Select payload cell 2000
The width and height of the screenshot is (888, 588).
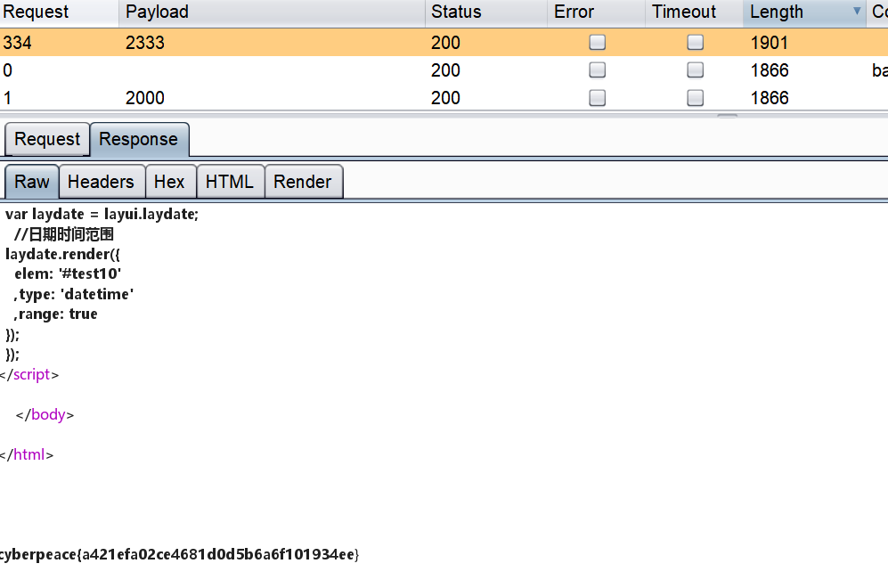pos(145,98)
